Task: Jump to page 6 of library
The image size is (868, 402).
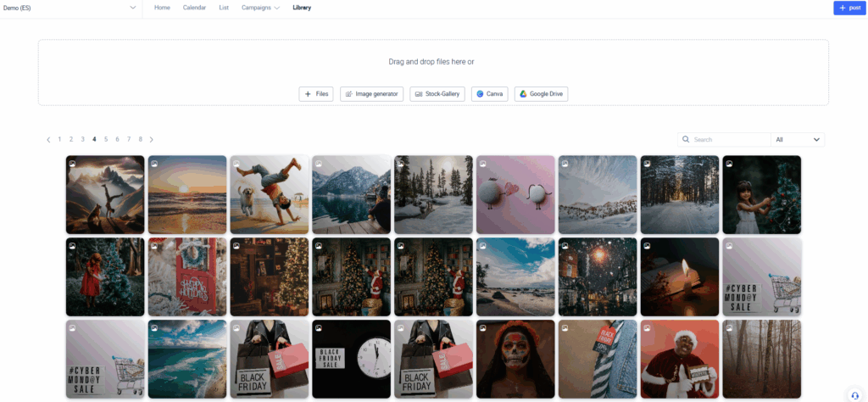Action: (117, 139)
